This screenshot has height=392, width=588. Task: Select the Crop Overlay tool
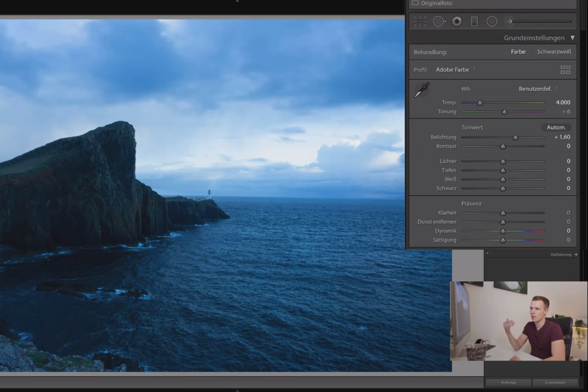coord(420,21)
